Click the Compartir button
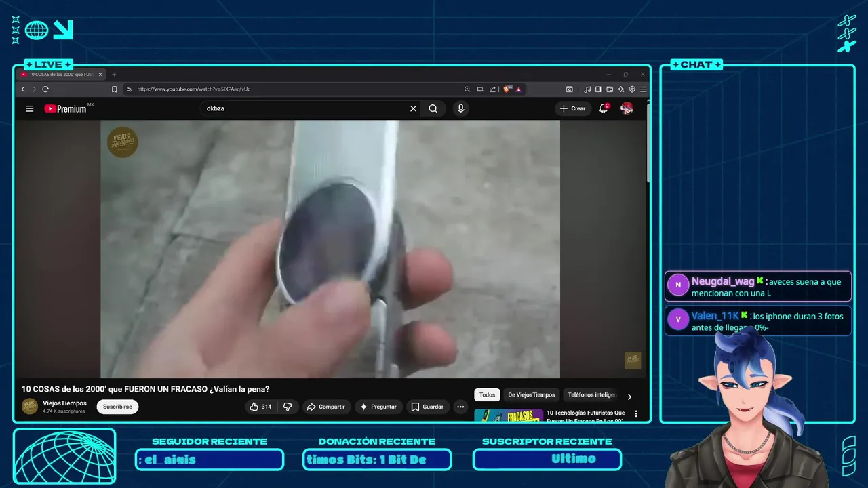868x488 pixels. point(326,407)
